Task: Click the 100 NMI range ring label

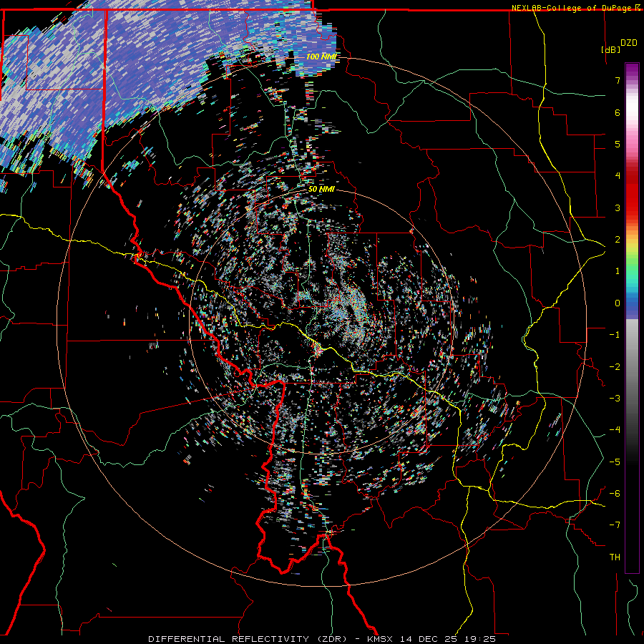Action: [321, 57]
